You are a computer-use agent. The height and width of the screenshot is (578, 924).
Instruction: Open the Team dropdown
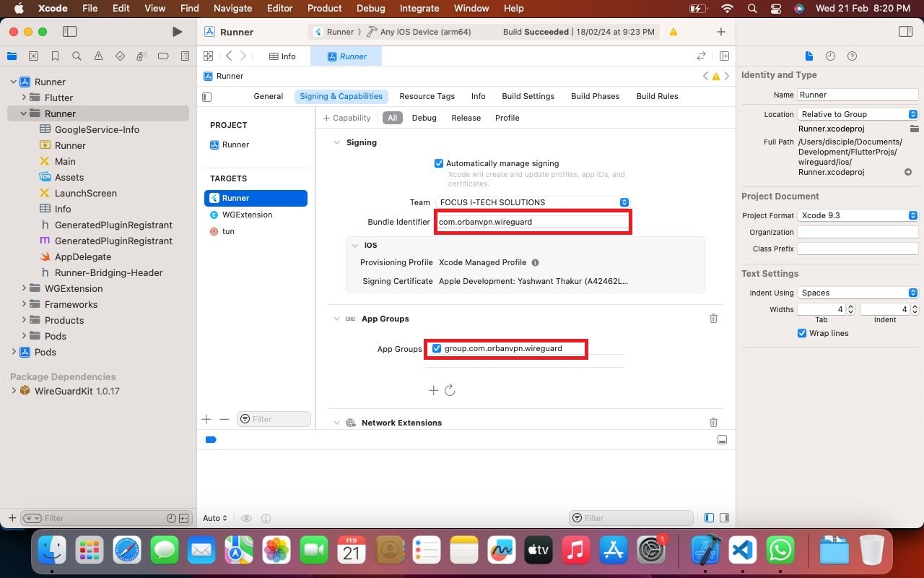point(533,202)
